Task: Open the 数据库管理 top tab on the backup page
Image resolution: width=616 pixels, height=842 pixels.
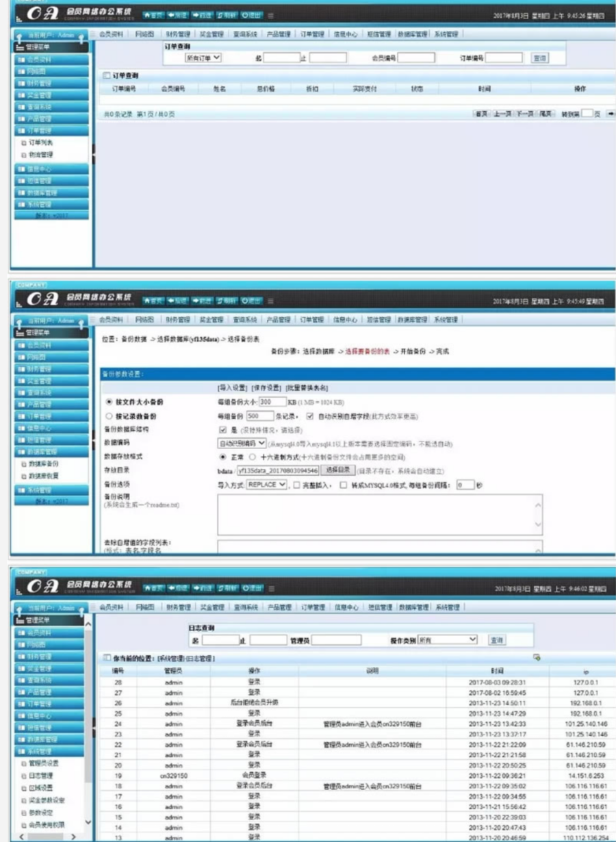Action: [411, 319]
